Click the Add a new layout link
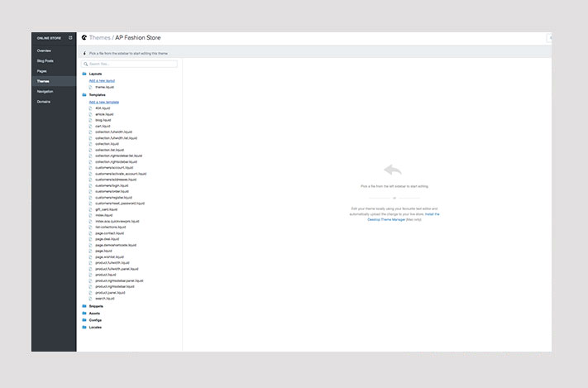The image size is (588, 388). 103,80
